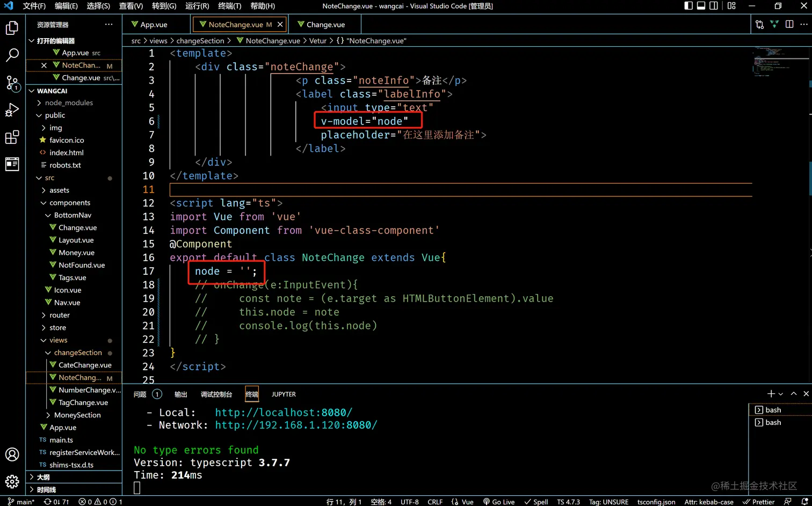Close the terminal panel
Image resolution: width=812 pixels, height=506 pixels.
pos(806,394)
